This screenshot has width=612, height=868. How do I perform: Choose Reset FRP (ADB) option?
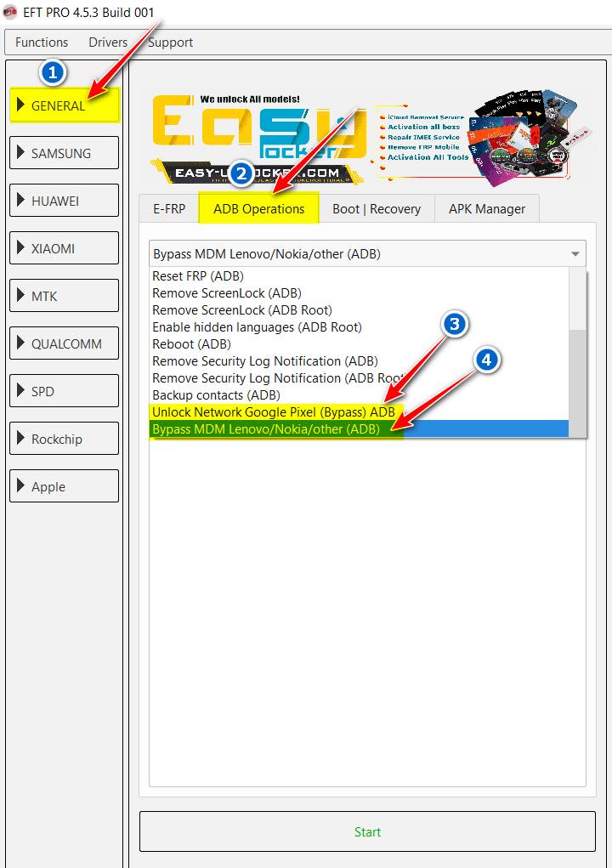[x=359, y=275]
